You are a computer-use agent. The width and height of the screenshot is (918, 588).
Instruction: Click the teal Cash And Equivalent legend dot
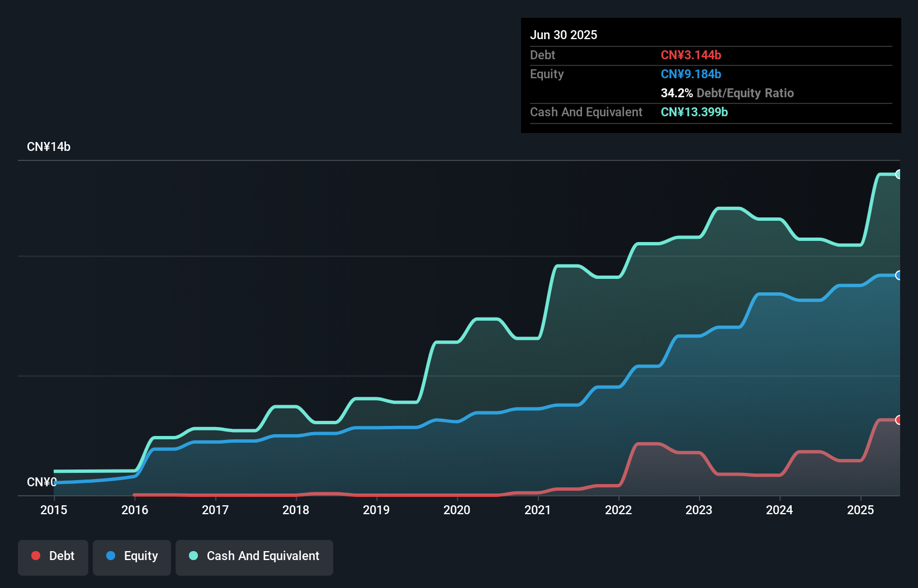tap(193, 556)
